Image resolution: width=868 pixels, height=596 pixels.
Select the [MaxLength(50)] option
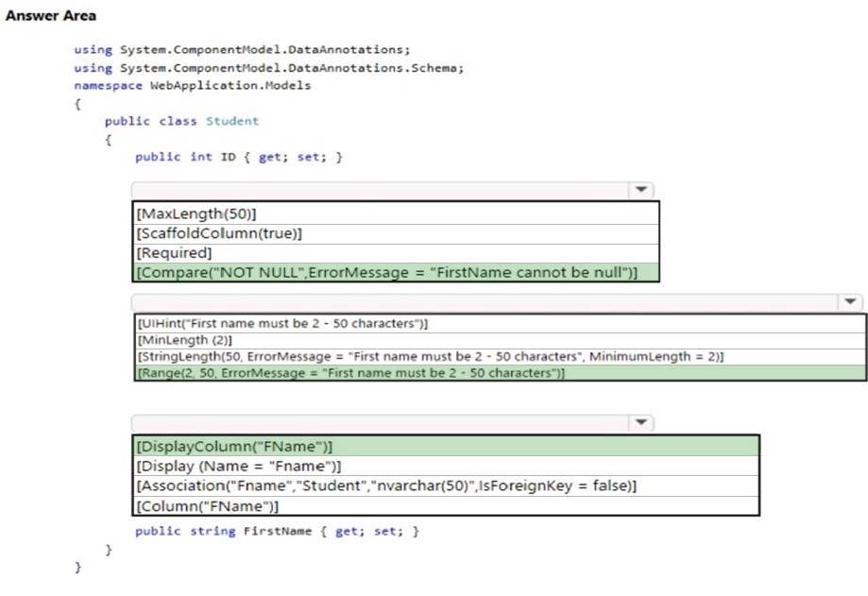tap(396, 213)
